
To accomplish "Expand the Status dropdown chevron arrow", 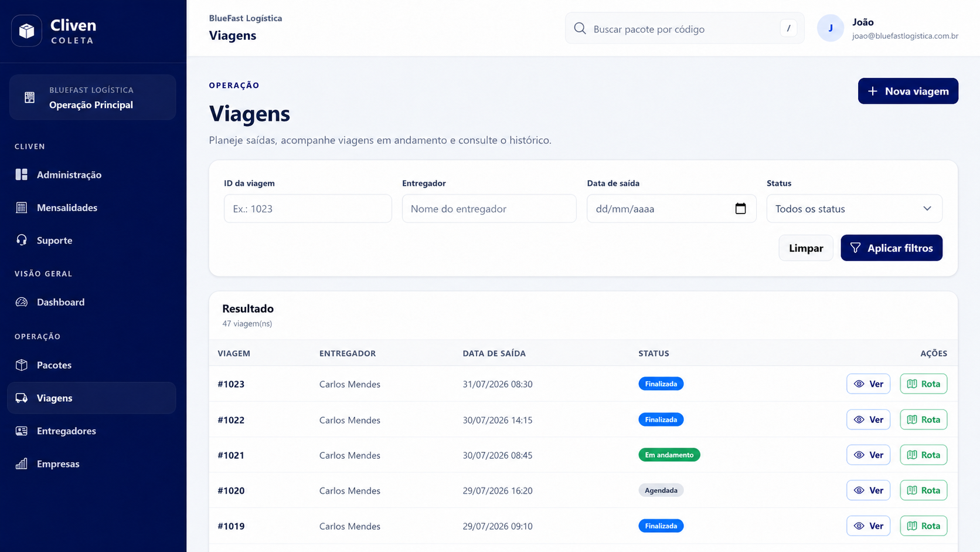I will pyautogui.click(x=927, y=208).
